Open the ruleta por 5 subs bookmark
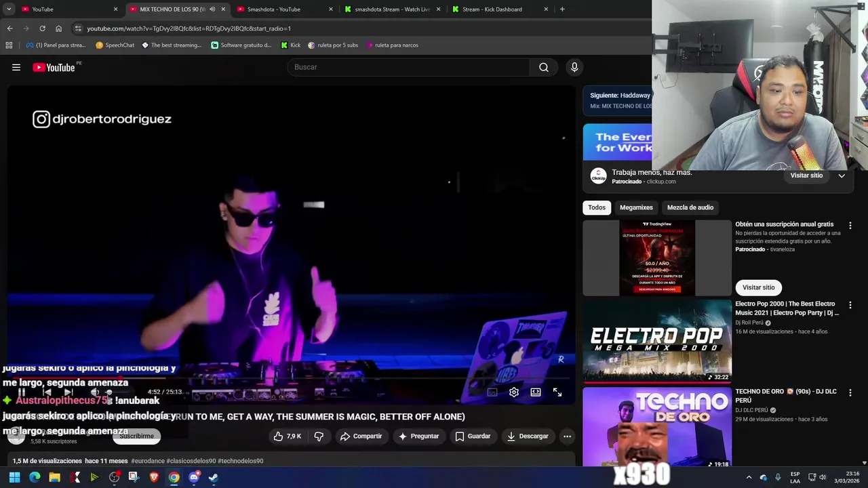This screenshot has width=868, height=488. click(x=333, y=45)
